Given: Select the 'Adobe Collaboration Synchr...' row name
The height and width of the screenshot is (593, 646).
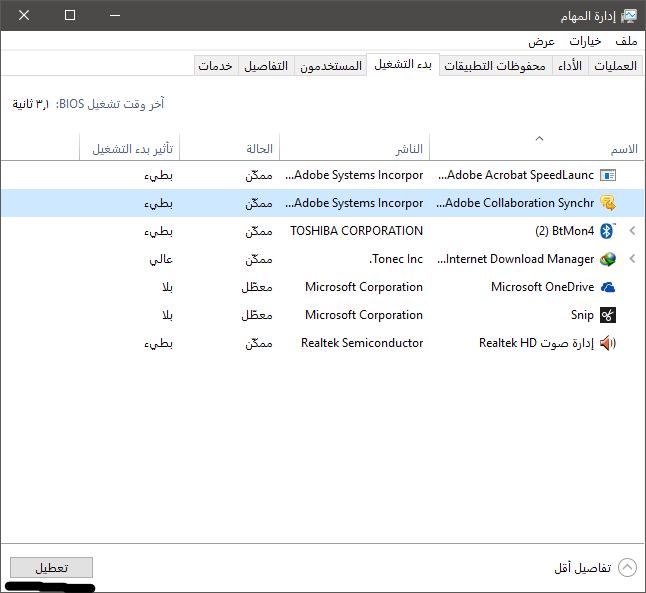Looking at the screenshot, I should 515,203.
